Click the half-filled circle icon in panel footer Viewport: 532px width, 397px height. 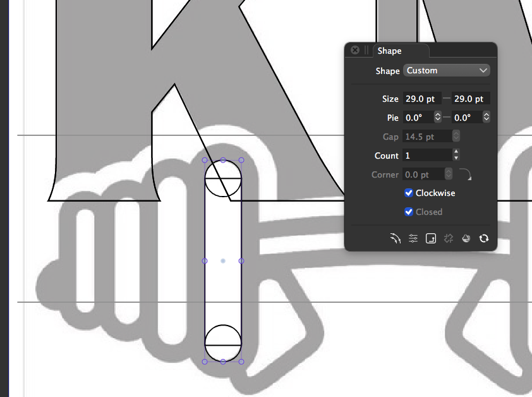coord(466,238)
